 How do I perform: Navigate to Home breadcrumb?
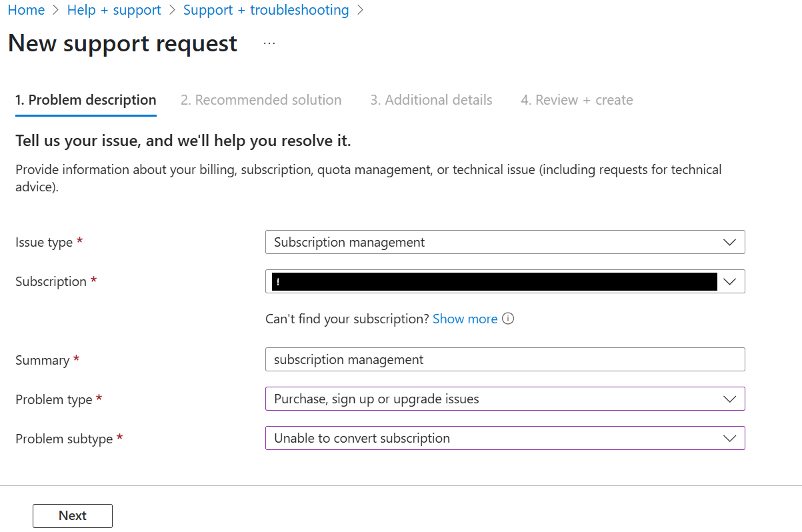(26, 10)
